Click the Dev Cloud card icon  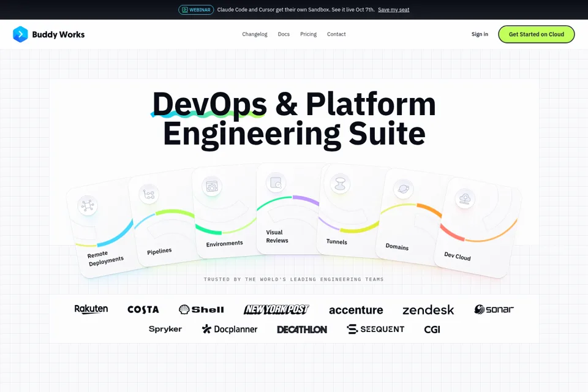pyautogui.click(x=465, y=198)
